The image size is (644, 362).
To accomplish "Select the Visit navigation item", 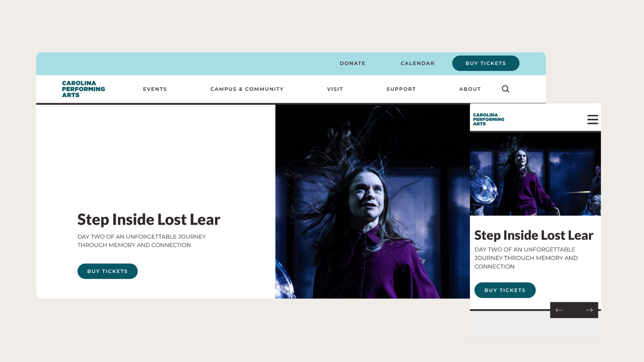I will click(x=335, y=89).
